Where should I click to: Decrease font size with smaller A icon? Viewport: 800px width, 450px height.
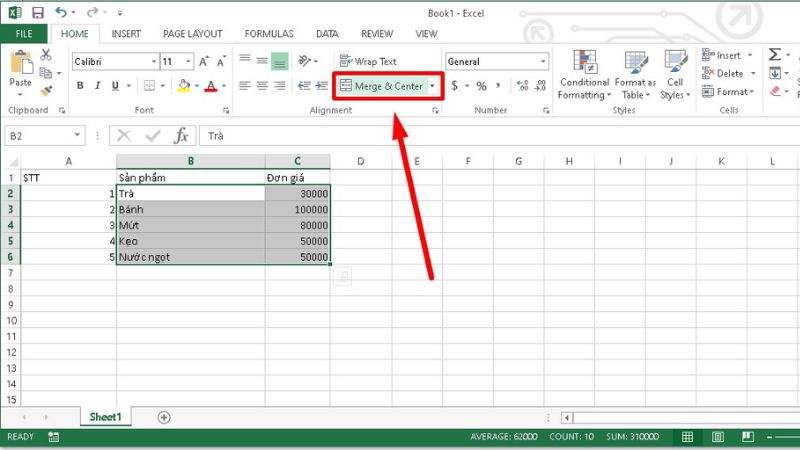(x=221, y=61)
